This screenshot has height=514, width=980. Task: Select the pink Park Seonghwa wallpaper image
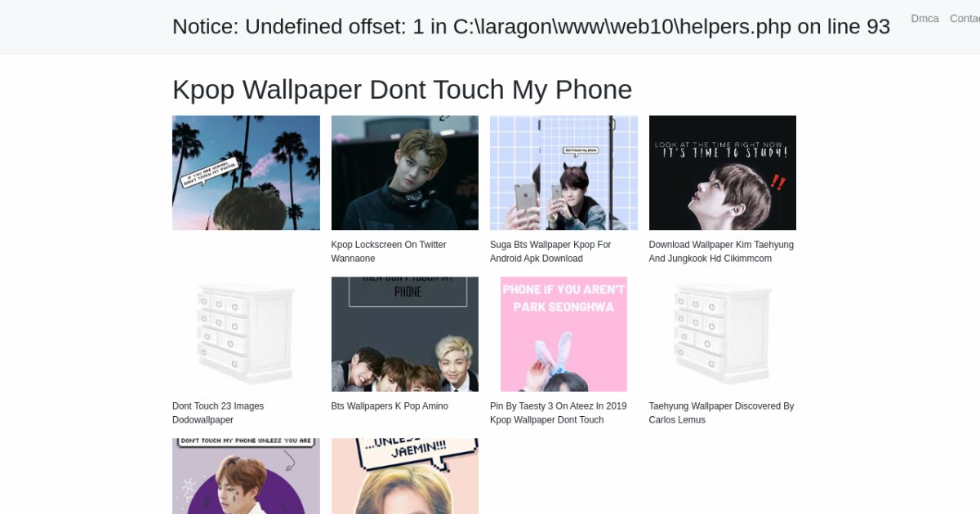tap(563, 335)
